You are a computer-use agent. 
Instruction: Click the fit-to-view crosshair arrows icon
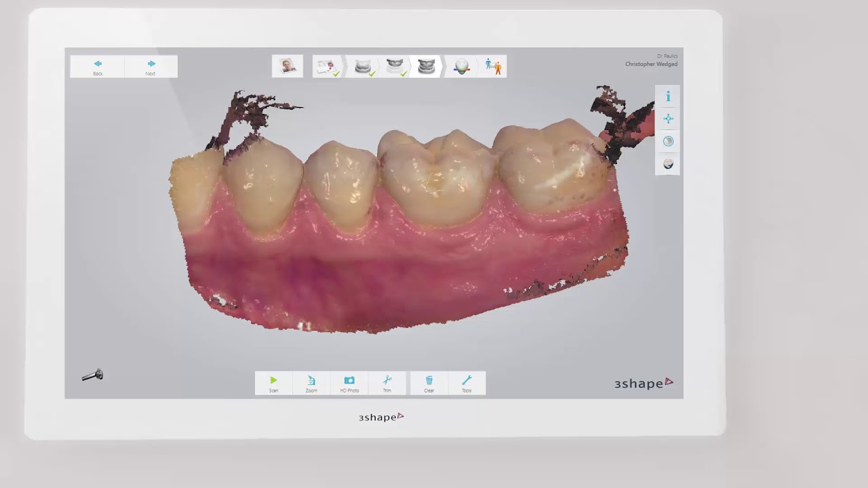pos(668,119)
